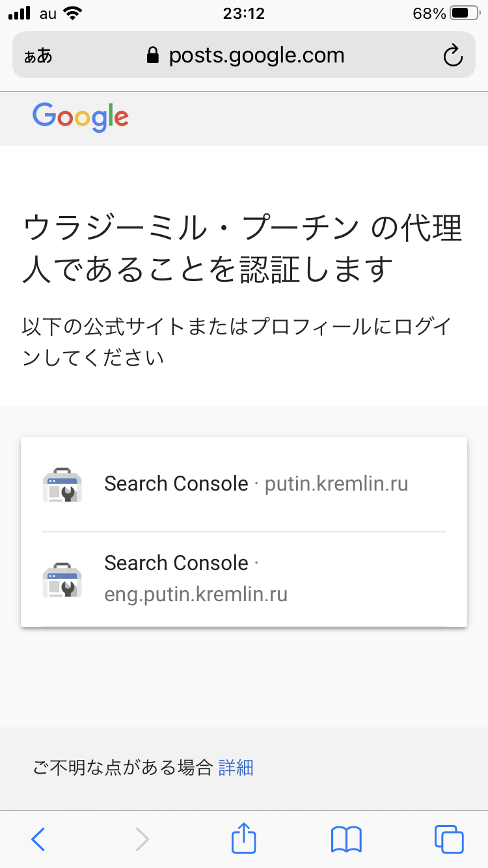Screen dimensions: 488x868
Task: Tap the 以下の公式サイト instruction text
Action: click(x=237, y=342)
